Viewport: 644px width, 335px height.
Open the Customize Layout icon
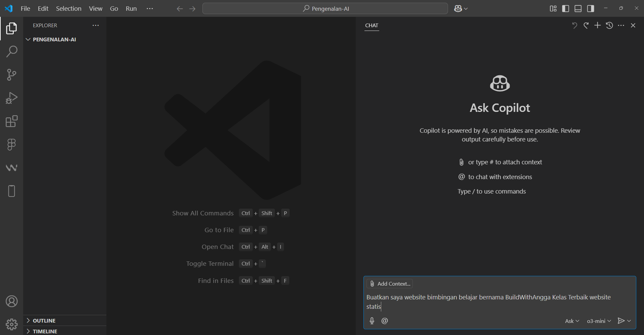pos(553,8)
